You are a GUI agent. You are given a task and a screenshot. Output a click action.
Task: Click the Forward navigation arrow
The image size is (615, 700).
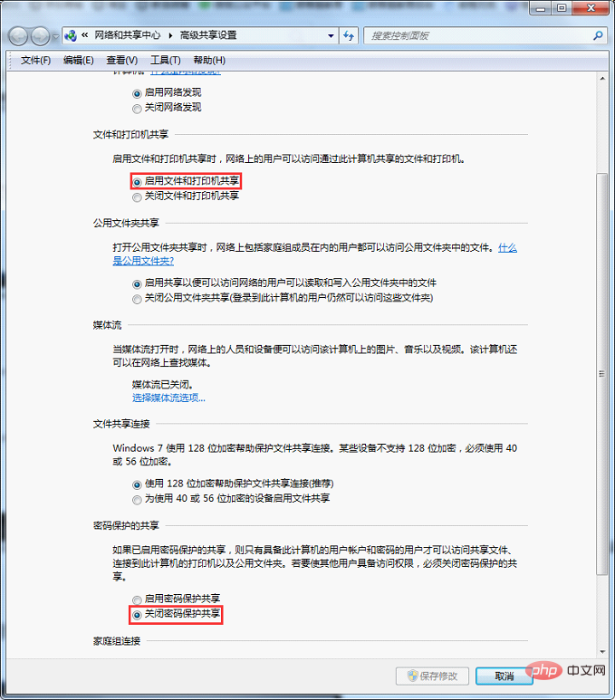point(40,36)
